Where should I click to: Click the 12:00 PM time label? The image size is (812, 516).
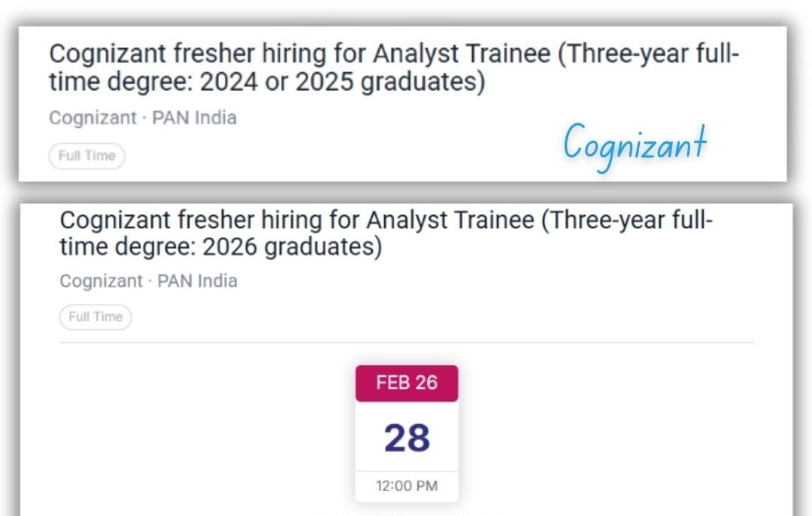pos(407,486)
